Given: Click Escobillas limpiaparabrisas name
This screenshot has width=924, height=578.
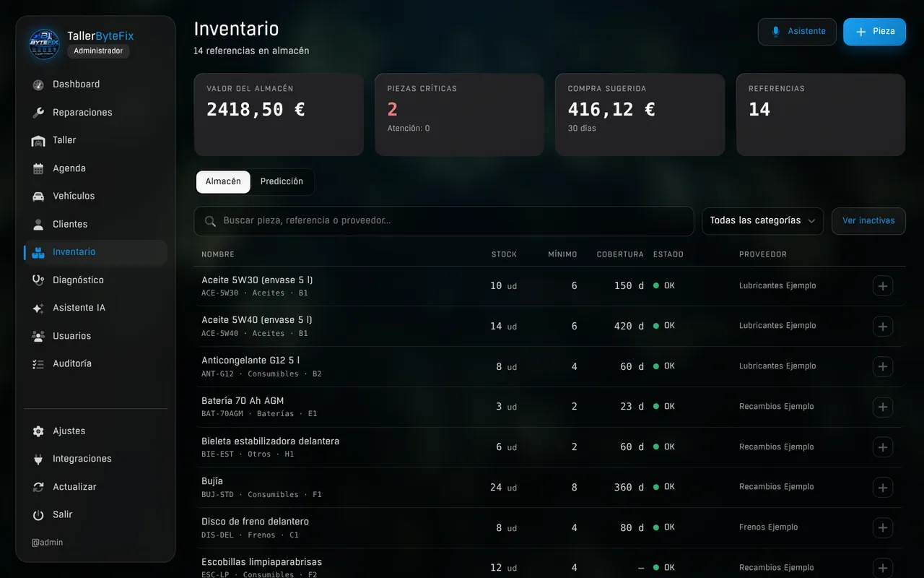Looking at the screenshot, I should 261,562.
